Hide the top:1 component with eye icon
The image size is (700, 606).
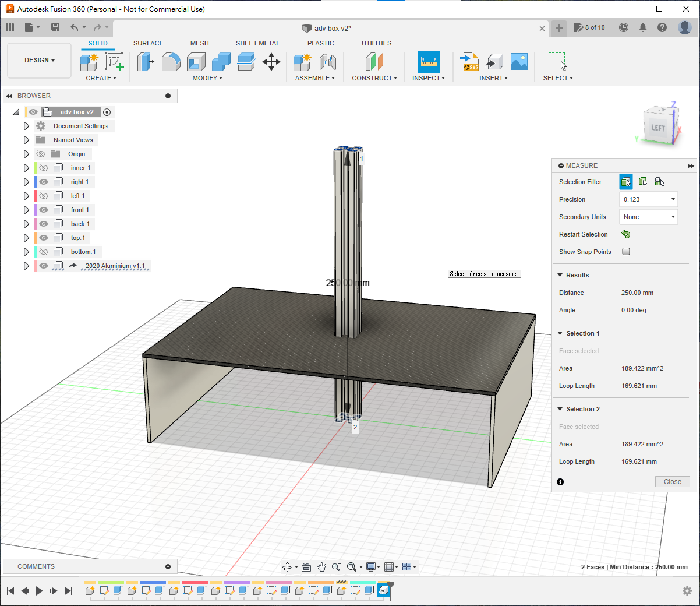pyautogui.click(x=44, y=238)
